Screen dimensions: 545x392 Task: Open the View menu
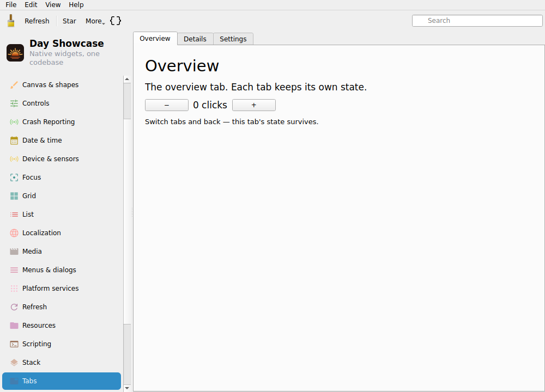pyautogui.click(x=53, y=4)
